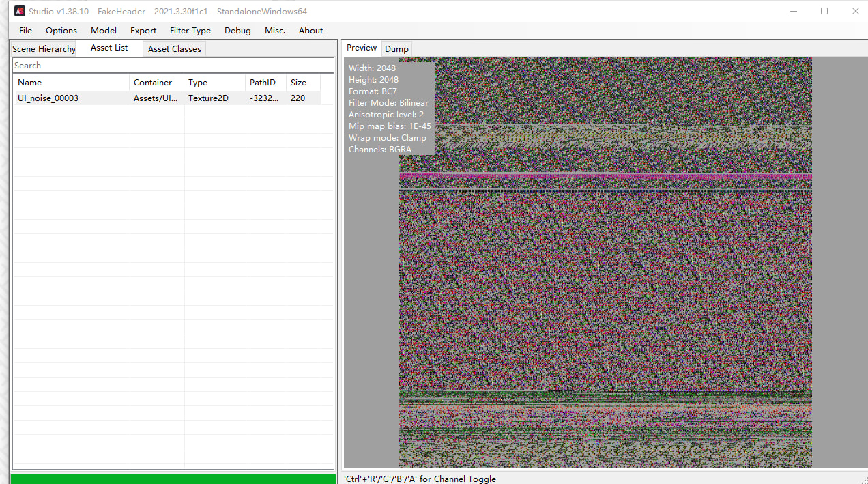Show the Preview tab
868x484 pixels.
[361, 48]
